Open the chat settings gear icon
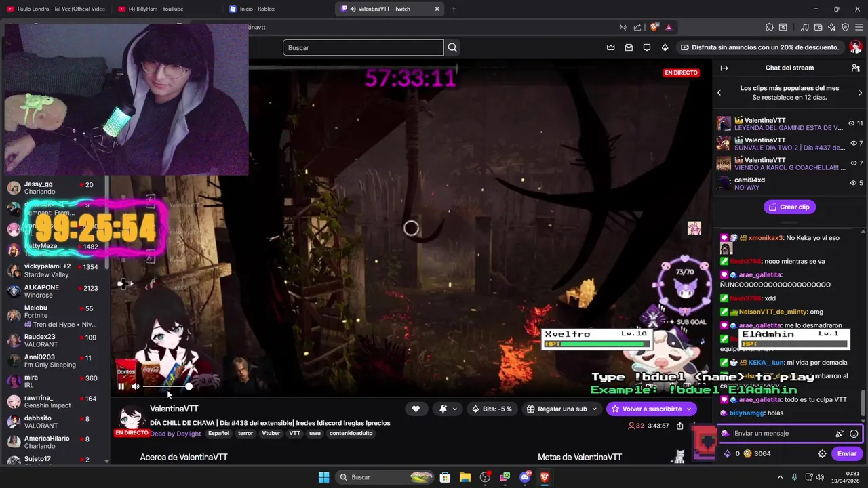This screenshot has height=488, width=868. [x=822, y=453]
